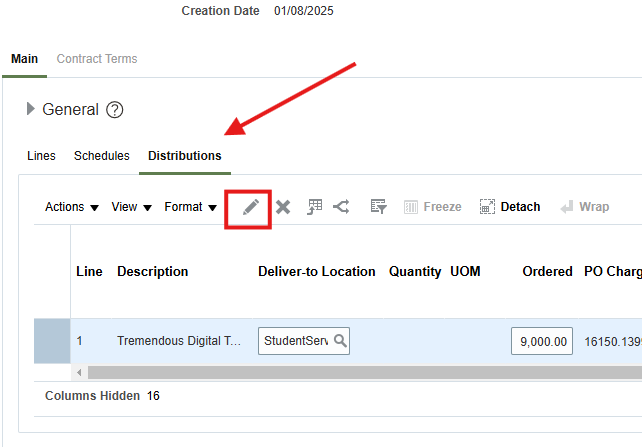Screen dimensions: 642x447
Task: Click the Ordered amount 9,000.00 field
Action: point(542,341)
